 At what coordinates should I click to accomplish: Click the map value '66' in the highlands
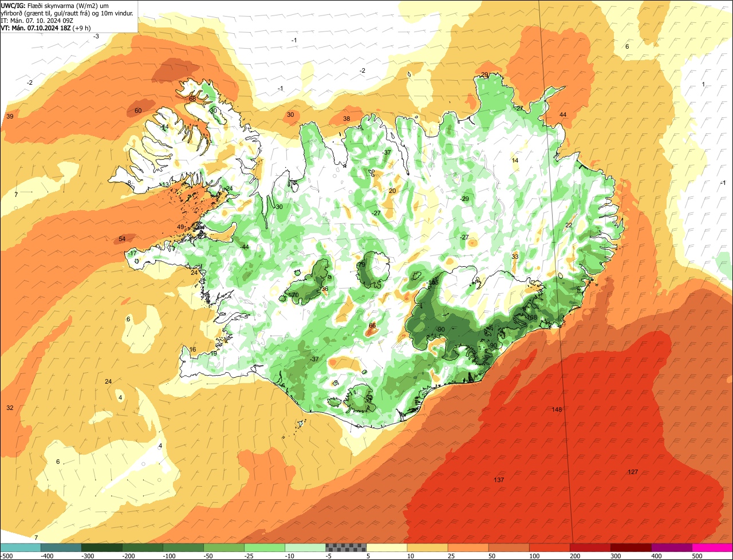(372, 325)
